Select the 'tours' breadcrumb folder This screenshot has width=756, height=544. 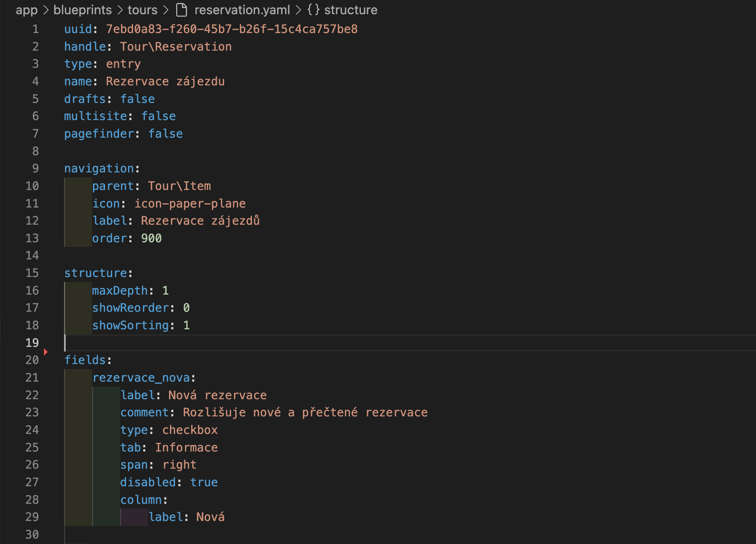[x=142, y=10]
